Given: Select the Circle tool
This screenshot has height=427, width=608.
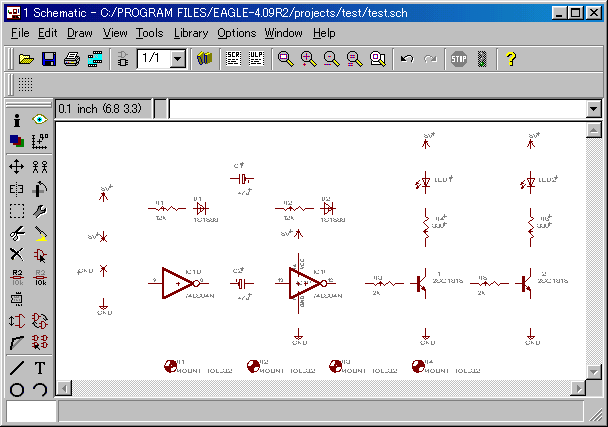Looking at the screenshot, I should tap(17, 390).
